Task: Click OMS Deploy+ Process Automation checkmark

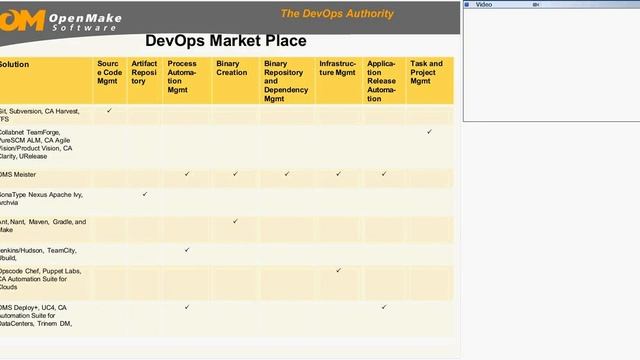Action: [187, 307]
